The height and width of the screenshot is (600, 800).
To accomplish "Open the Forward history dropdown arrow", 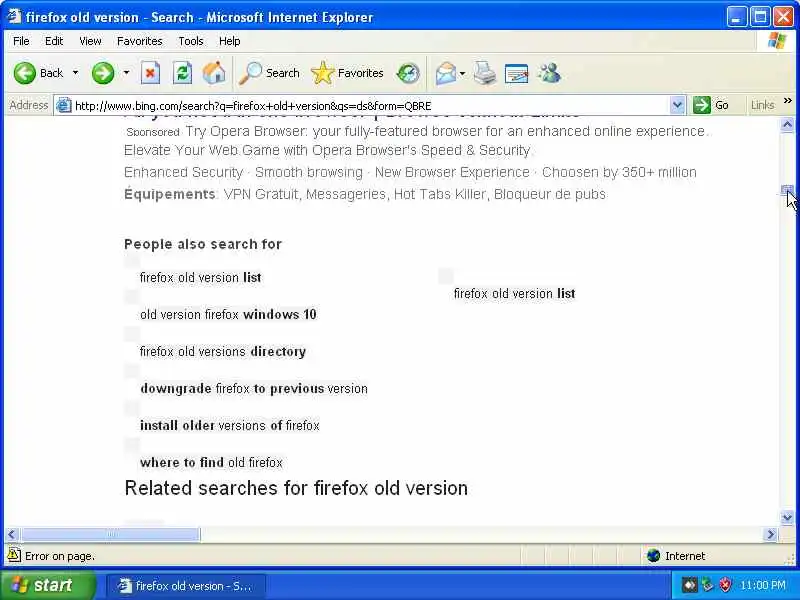I will 126,73.
